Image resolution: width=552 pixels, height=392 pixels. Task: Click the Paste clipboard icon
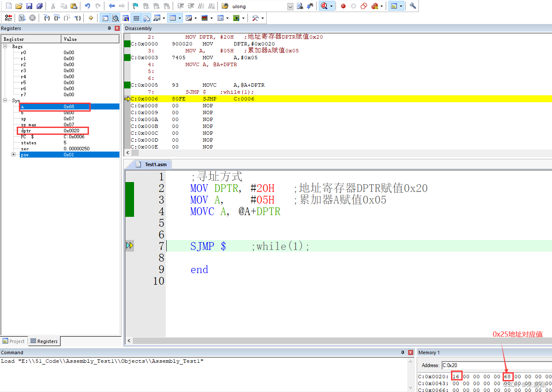click(74, 6)
